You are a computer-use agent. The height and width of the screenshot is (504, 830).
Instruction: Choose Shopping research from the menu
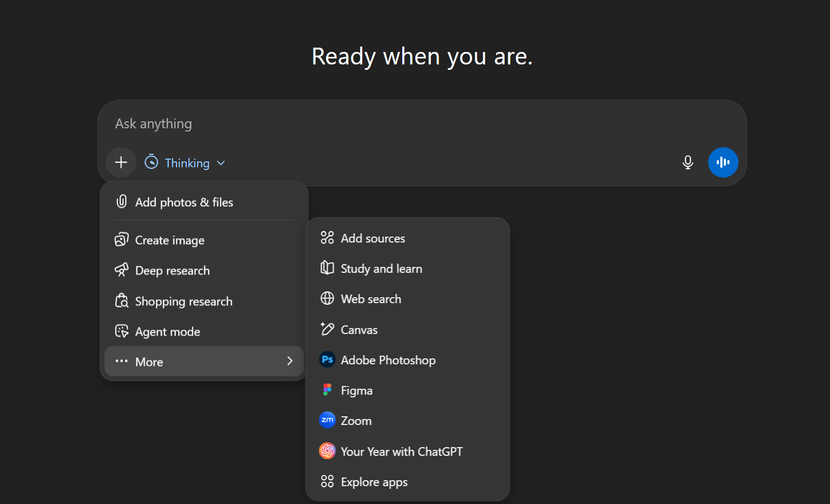184,301
